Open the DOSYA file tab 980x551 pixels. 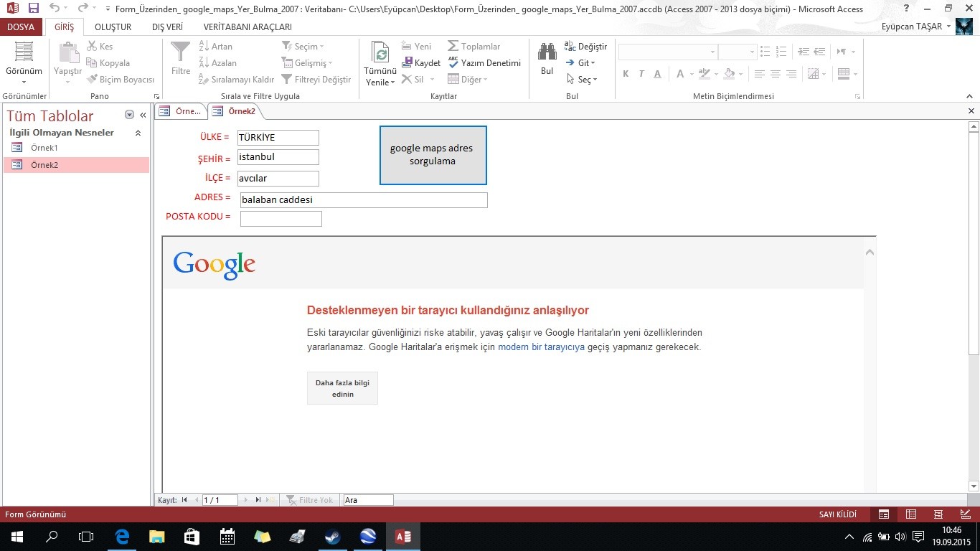21,27
